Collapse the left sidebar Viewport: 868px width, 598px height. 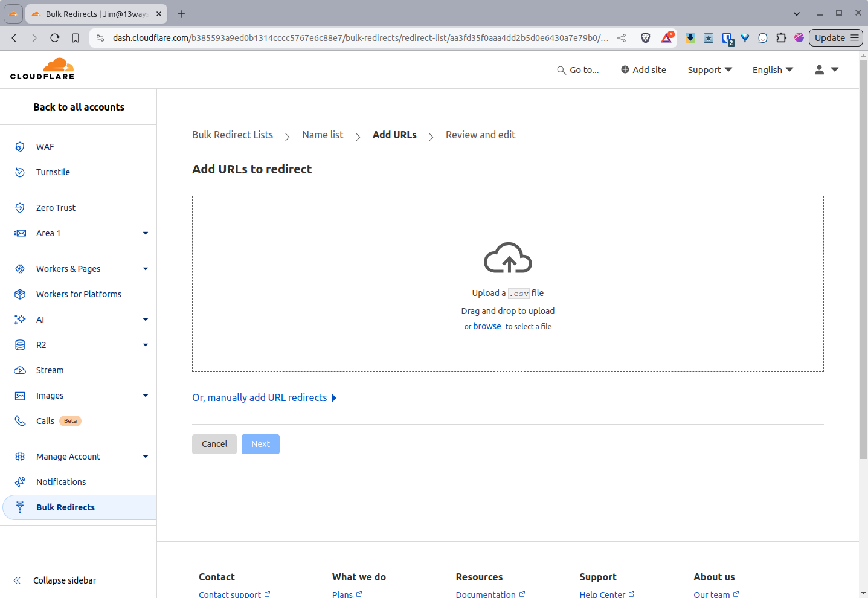coord(65,580)
